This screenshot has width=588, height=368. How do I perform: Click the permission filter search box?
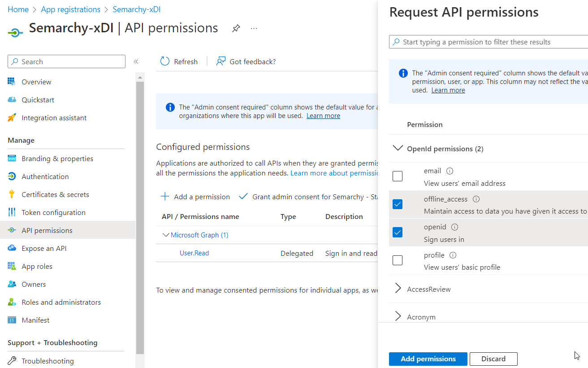(489, 42)
